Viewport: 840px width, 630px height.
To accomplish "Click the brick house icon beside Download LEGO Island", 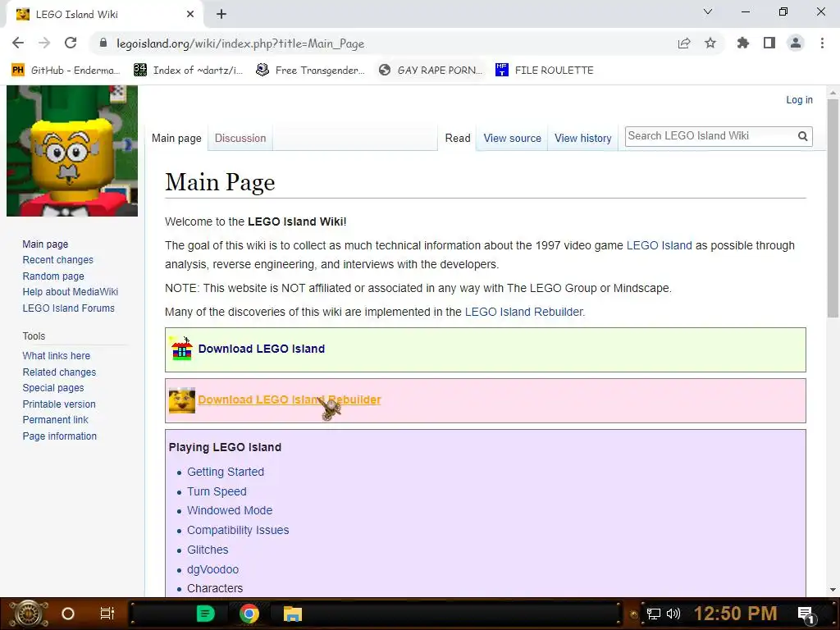I will click(x=181, y=349).
